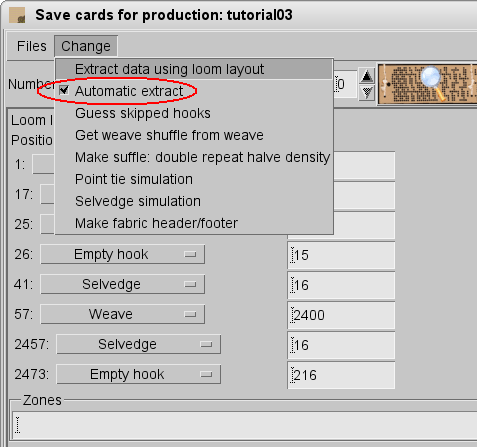
Task: Open the Empty hook dropdown at position 2473
Action: click(138, 374)
